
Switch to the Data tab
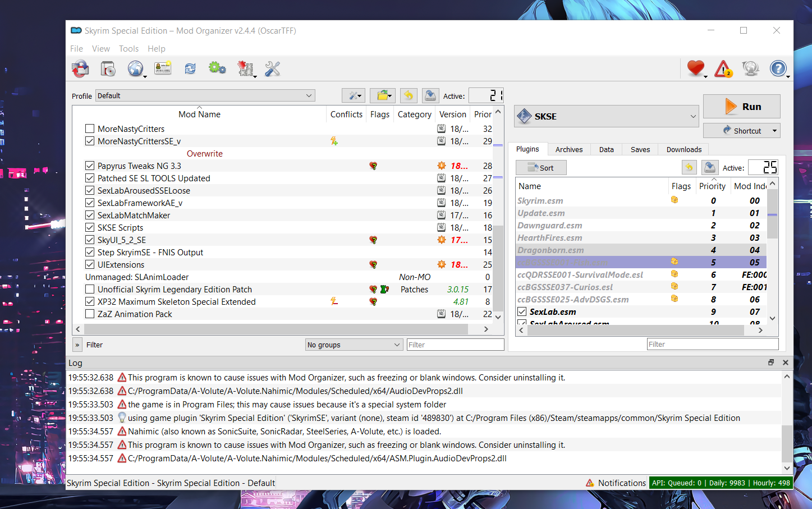606,149
